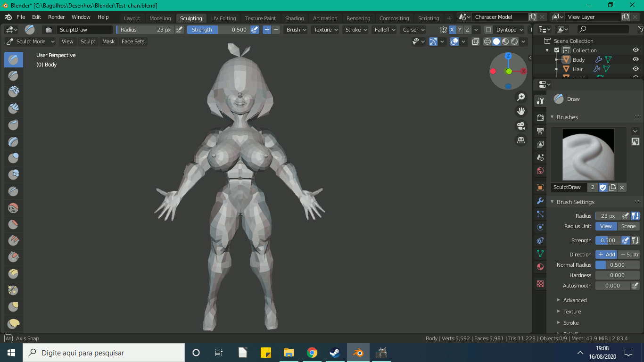The height and width of the screenshot is (362, 644).
Task: Click the fake user shield icon for SculptDraw
Action: pos(603,187)
